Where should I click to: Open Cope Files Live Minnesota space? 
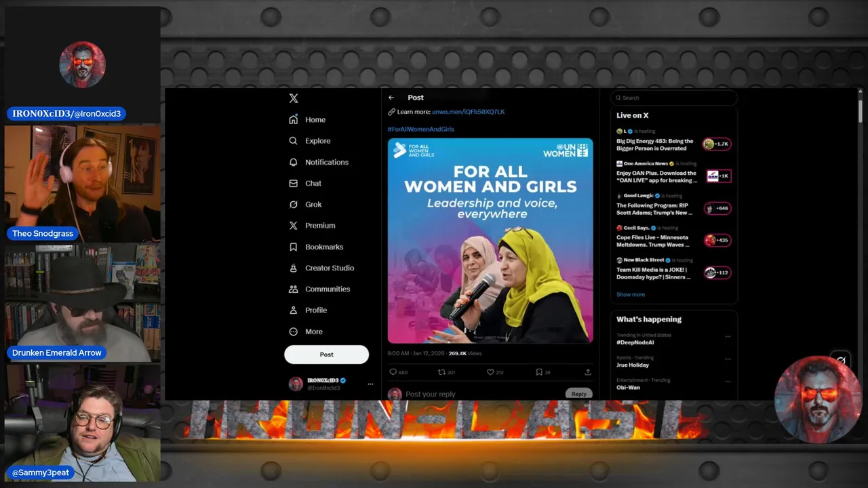(652, 241)
